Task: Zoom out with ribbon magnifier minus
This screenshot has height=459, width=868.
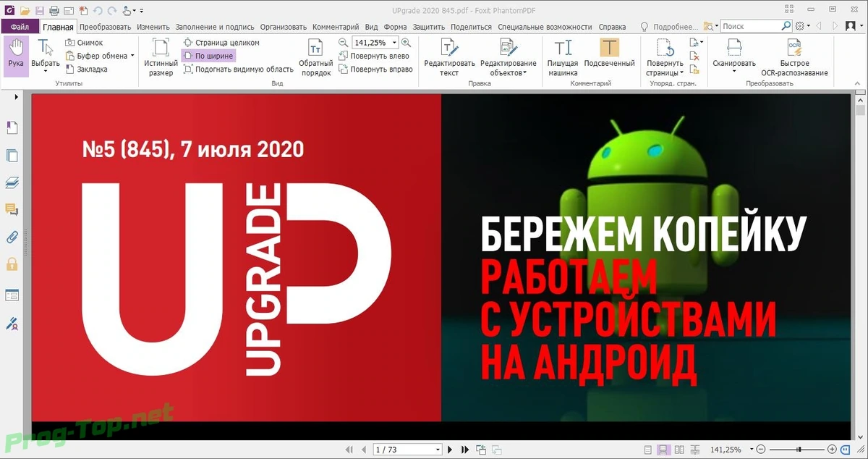Action: pyautogui.click(x=344, y=43)
